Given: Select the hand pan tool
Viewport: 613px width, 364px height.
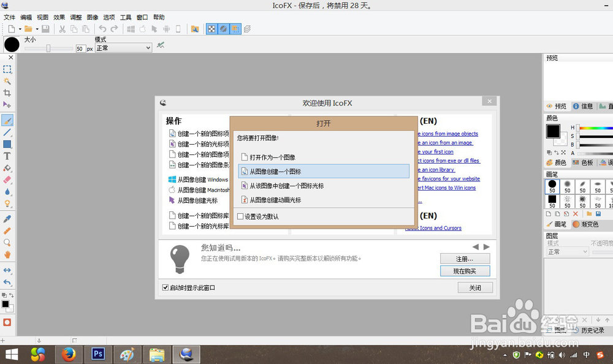Looking at the screenshot, I should [7, 254].
